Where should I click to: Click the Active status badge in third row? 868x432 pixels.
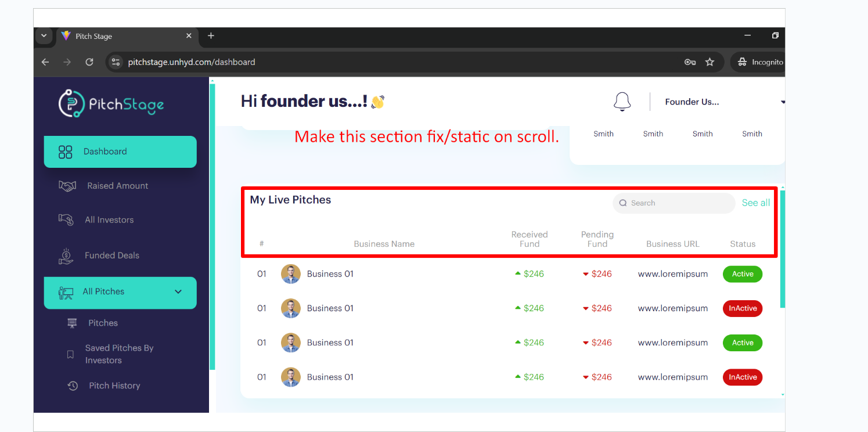click(743, 343)
